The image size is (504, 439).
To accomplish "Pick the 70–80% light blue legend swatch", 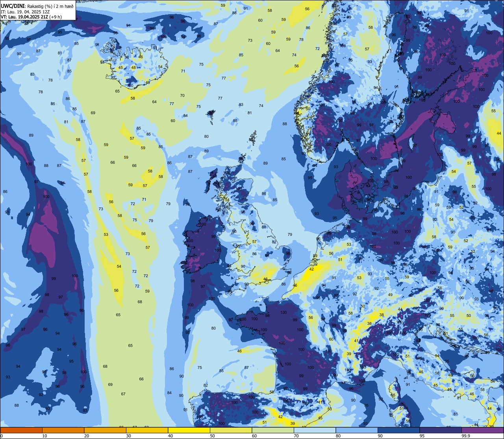I will click(315, 430).
